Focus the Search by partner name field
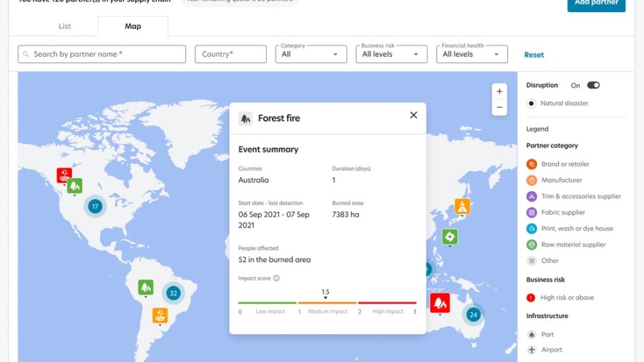644x362 pixels. pos(102,55)
